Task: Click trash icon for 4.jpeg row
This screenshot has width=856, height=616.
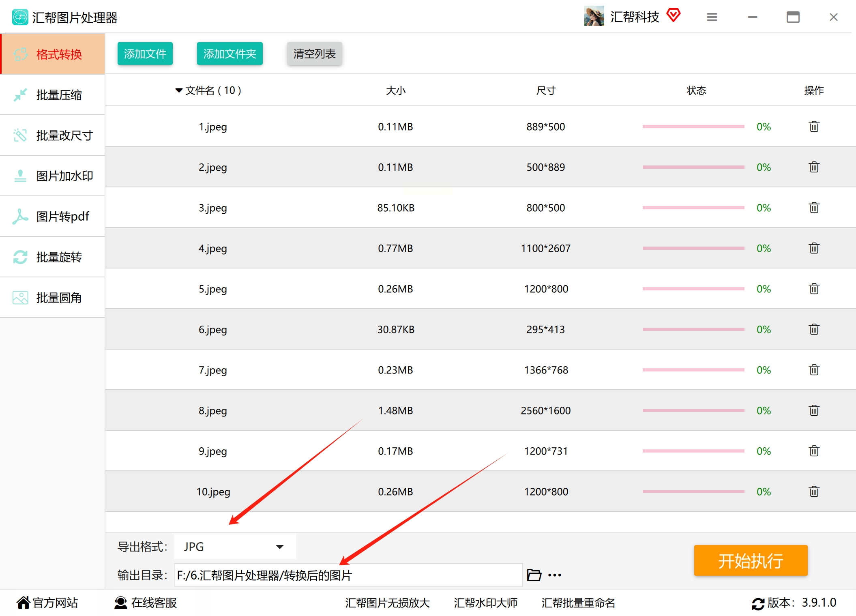Action: 814,248
